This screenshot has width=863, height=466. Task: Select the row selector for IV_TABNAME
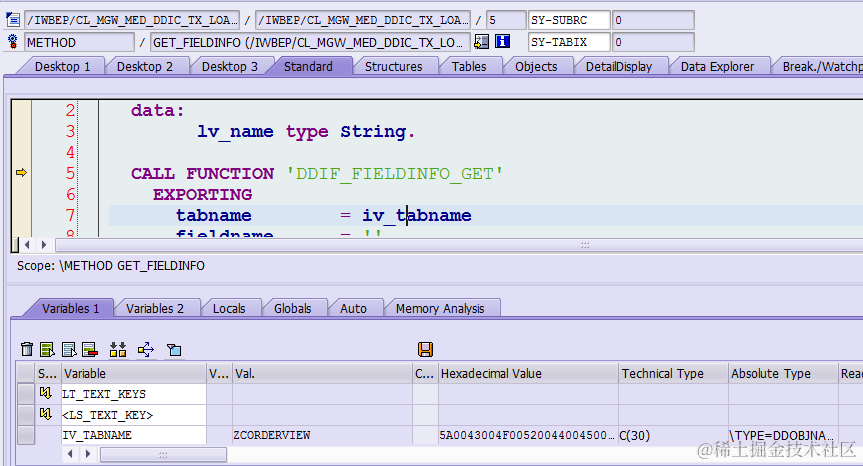point(25,435)
